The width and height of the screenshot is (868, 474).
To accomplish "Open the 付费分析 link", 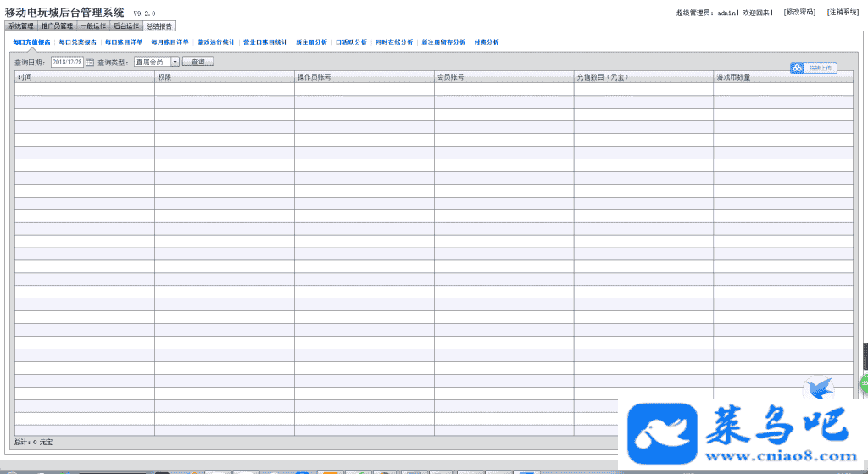I will (487, 42).
